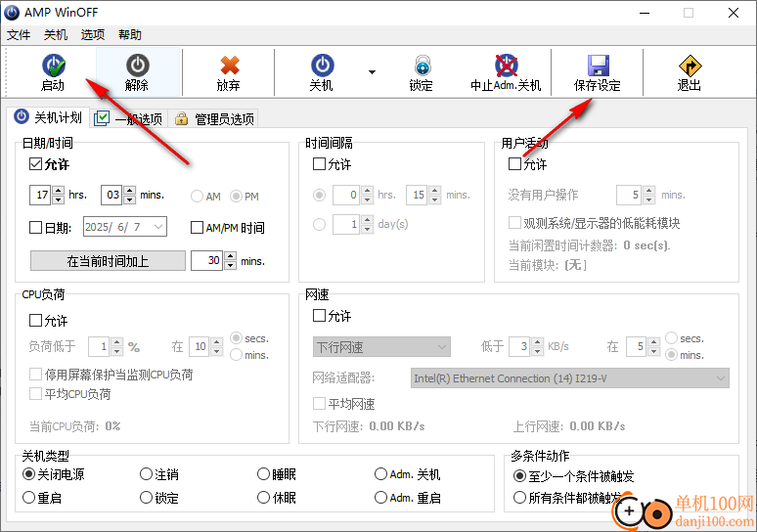Click the 解除 (Disarm) toolbar icon
The height and width of the screenshot is (532, 757).
[138, 66]
